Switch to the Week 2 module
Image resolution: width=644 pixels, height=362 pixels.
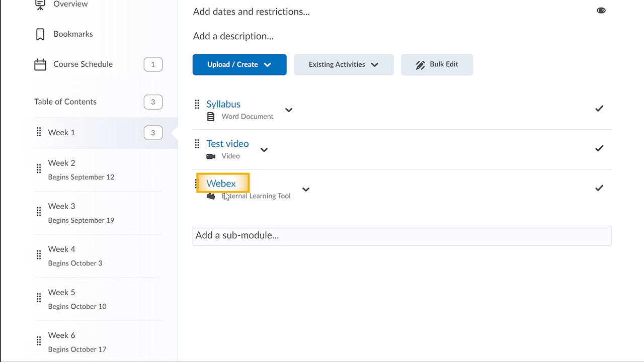61,163
